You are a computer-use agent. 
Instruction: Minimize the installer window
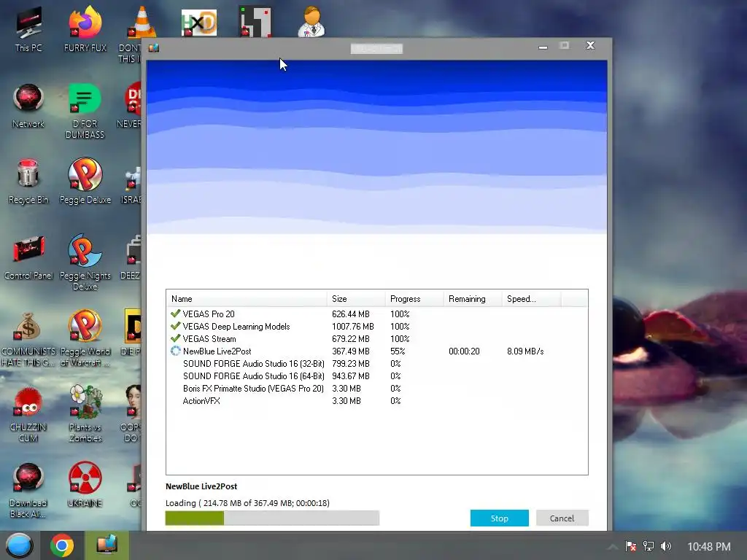543,47
